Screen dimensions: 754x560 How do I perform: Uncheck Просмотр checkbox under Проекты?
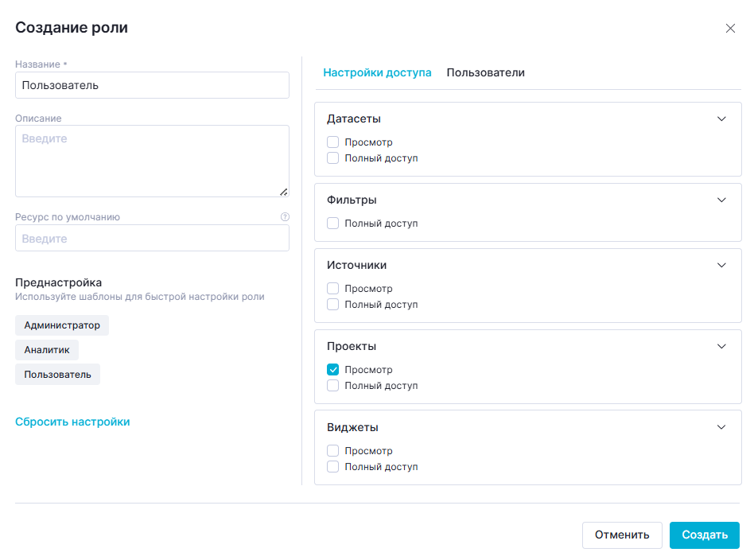tap(333, 370)
